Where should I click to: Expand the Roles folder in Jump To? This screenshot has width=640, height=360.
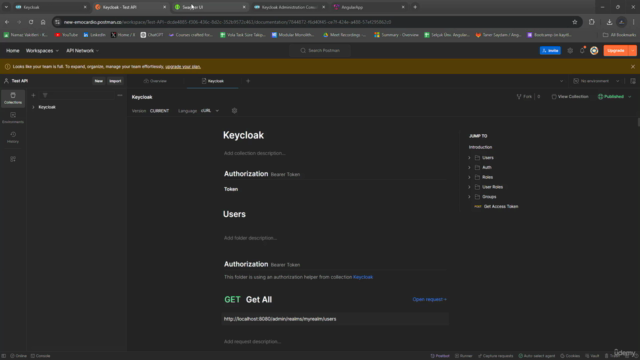click(x=469, y=177)
